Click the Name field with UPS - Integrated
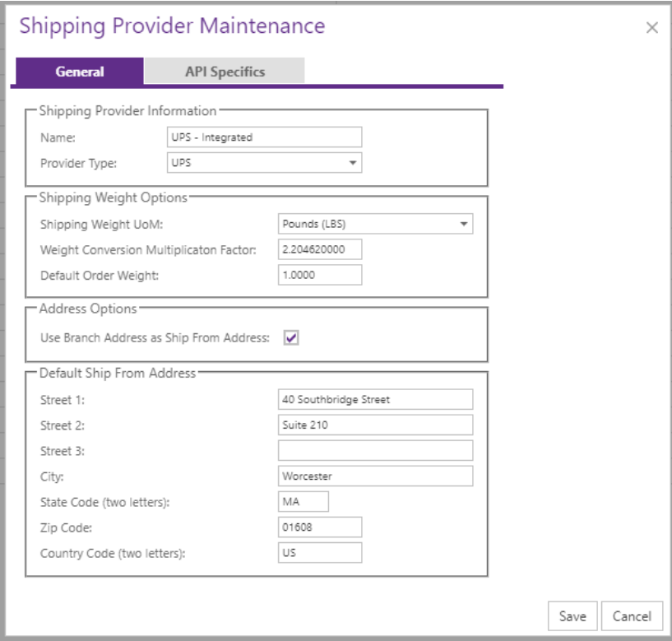The image size is (672, 641). [264, 137]
